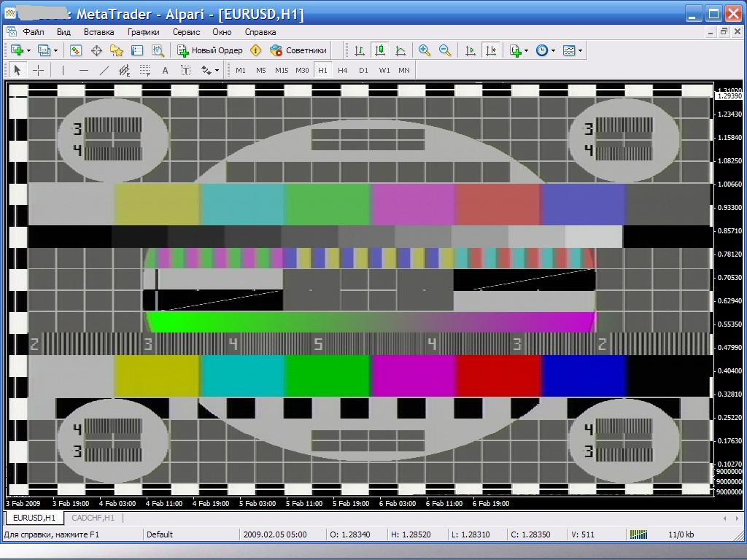Screen dimensions: 747x560
Task: Switch chart to bar chart type
Action: 360,50
